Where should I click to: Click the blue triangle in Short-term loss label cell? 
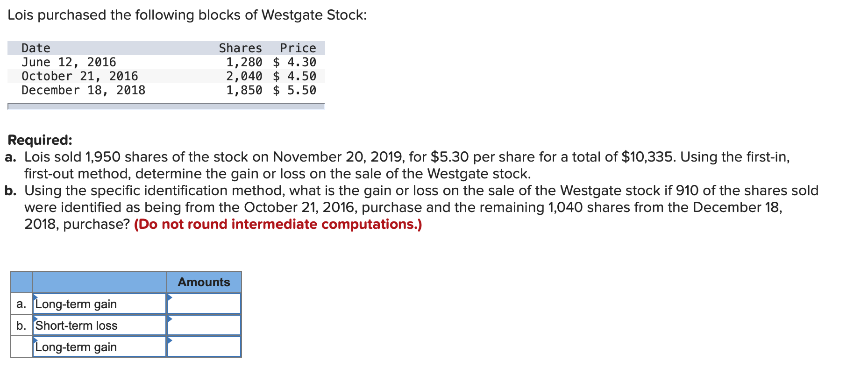tap(36, 319)
